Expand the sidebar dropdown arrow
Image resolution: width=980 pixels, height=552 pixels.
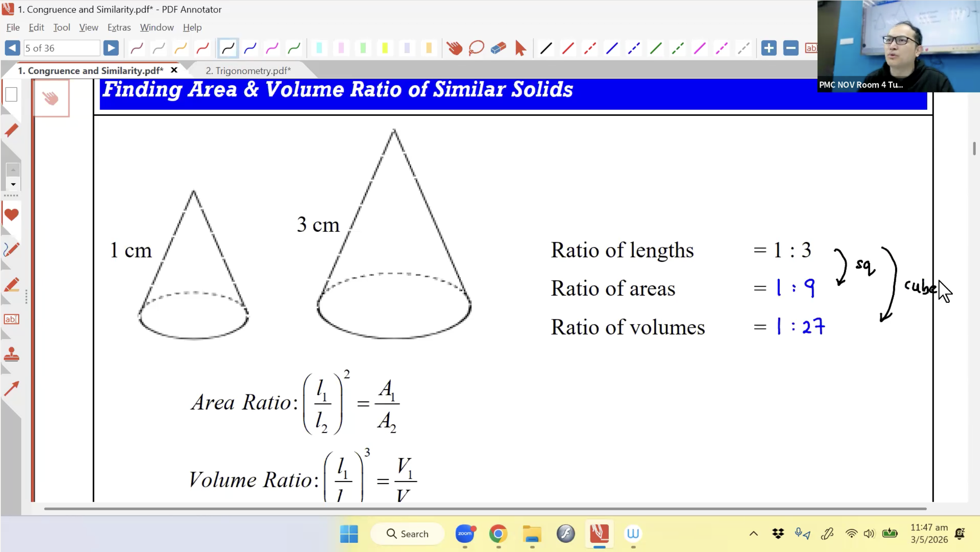tap(13, 184)
